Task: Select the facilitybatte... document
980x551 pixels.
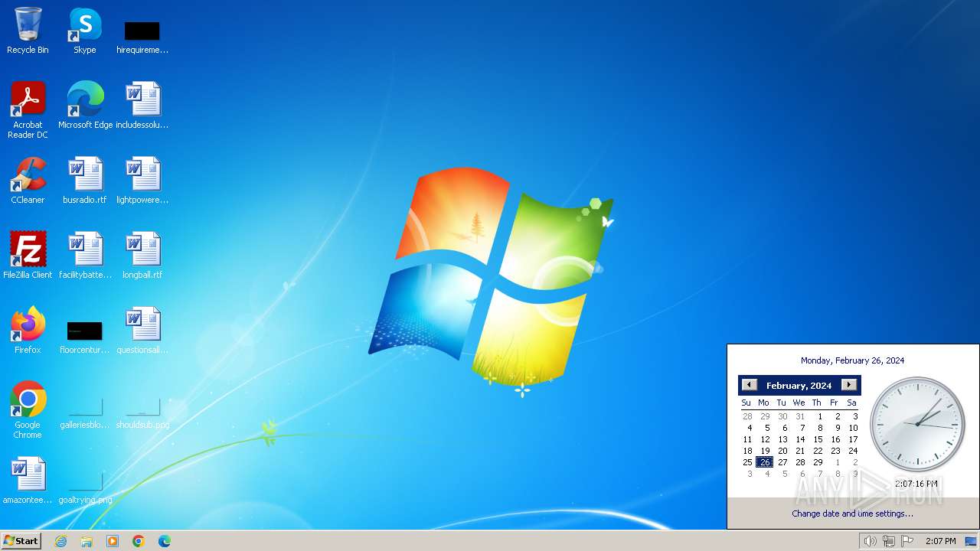Action: point(85,256)
